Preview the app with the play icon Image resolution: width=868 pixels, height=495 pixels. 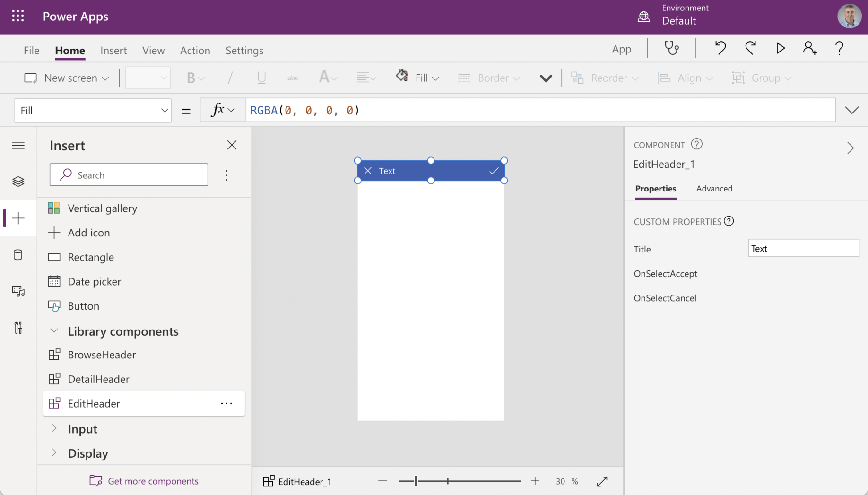(780, 48)
